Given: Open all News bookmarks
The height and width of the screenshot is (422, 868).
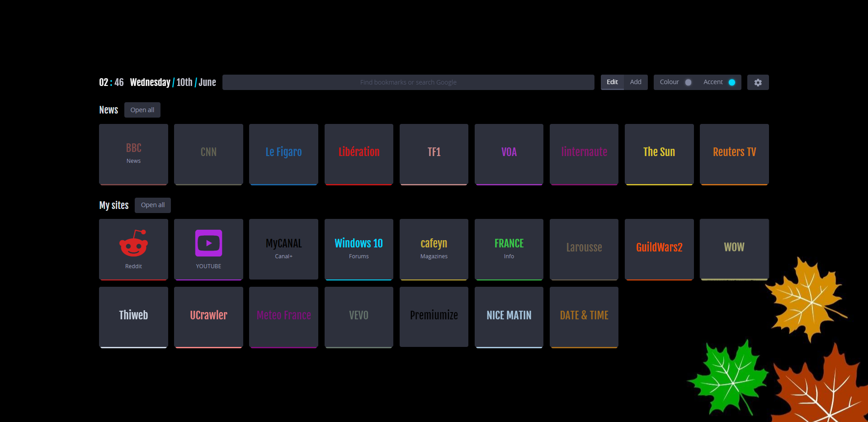Looking at the screenshot, I should (142, 110).
